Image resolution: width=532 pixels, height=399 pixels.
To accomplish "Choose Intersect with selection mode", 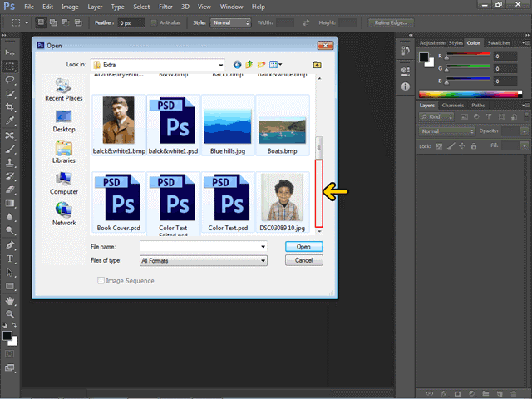I will pos(78,22).
